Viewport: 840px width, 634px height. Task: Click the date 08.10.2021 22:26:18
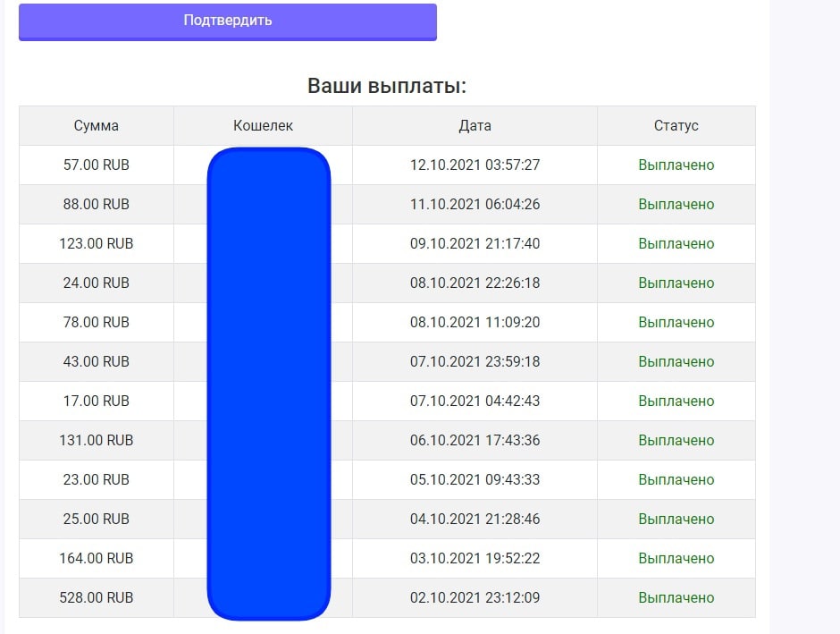[475, 283]
